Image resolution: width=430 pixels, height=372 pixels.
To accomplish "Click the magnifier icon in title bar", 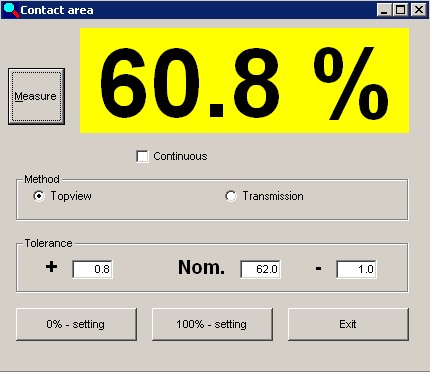I will [x=10, y=10].
